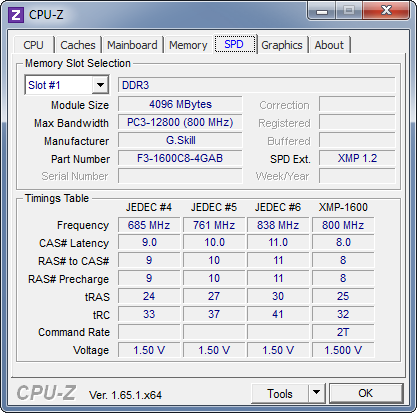417x413 pixels.
Task: Click the JEDEC #5 column header
Action: 214,207
